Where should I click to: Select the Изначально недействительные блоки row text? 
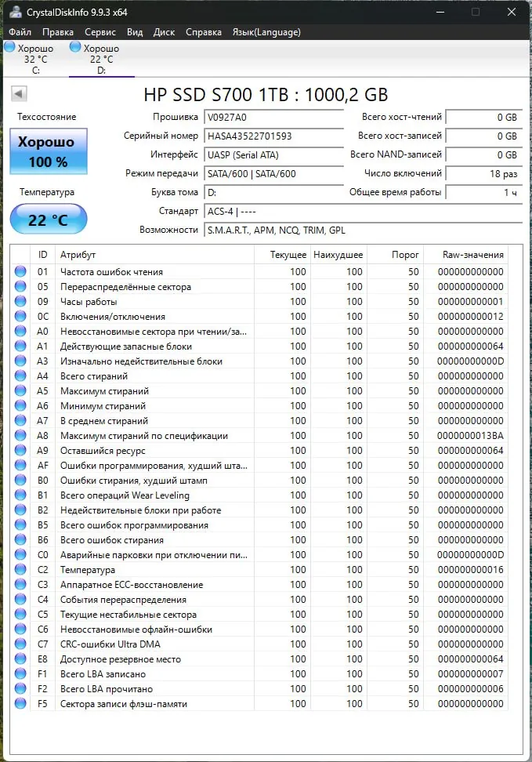coord(141,361)
